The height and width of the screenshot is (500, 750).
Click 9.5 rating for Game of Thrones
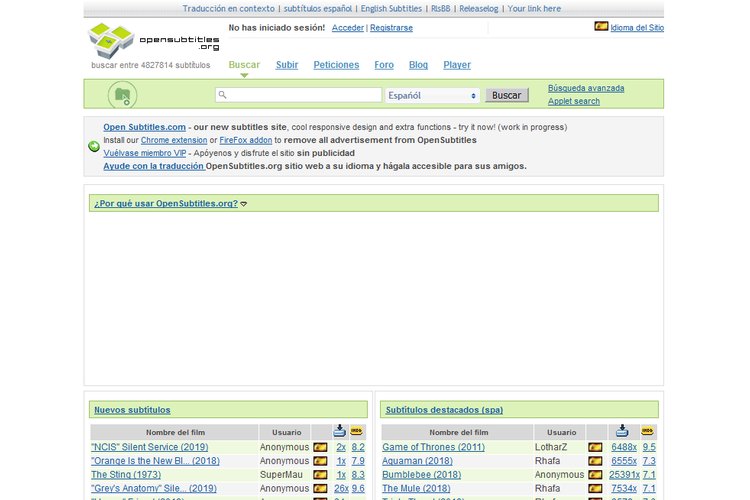click(x=649, y=447)
